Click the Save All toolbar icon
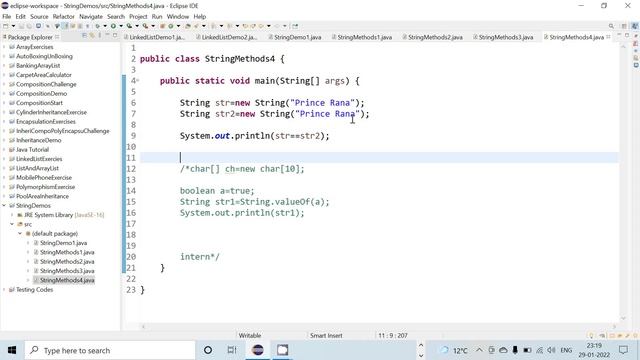The width and height of the screenshot is (640, 360). (29, 26)
